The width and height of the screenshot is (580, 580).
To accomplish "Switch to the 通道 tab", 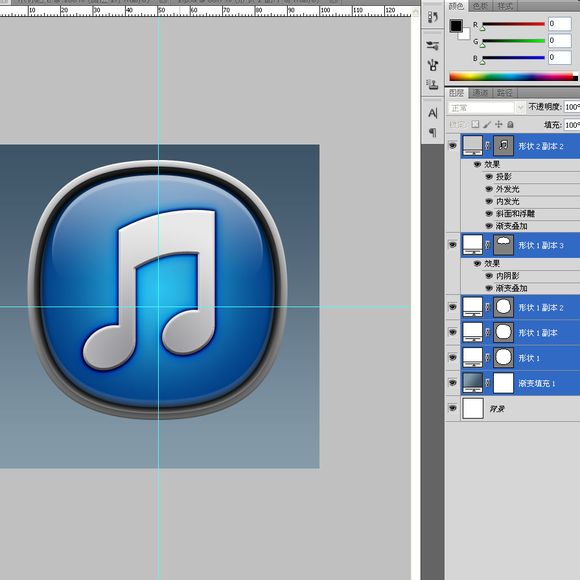I will pyautogui.click(x=480, y=92).
